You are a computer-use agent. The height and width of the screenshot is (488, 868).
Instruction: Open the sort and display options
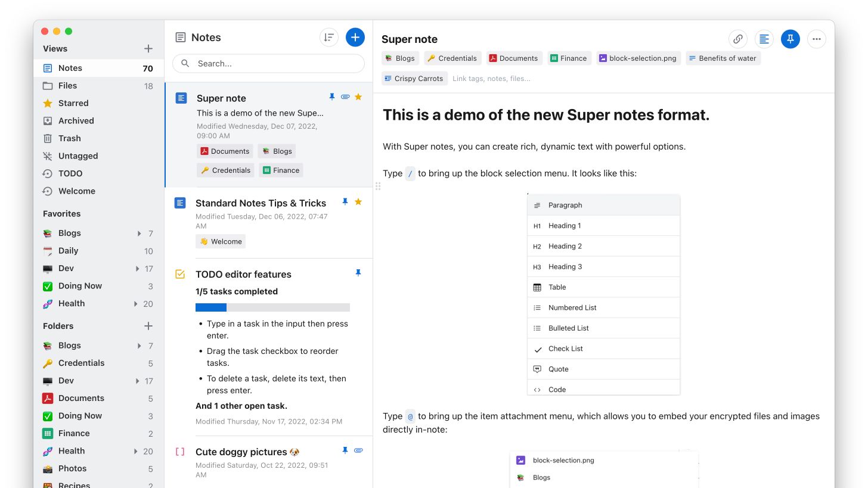[x=328, y=38]
